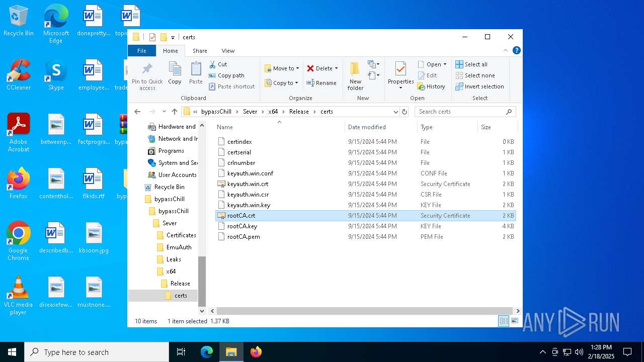Click Select all in ribbon
Viewport: 644px width, 362px height.
coord(471,64)
